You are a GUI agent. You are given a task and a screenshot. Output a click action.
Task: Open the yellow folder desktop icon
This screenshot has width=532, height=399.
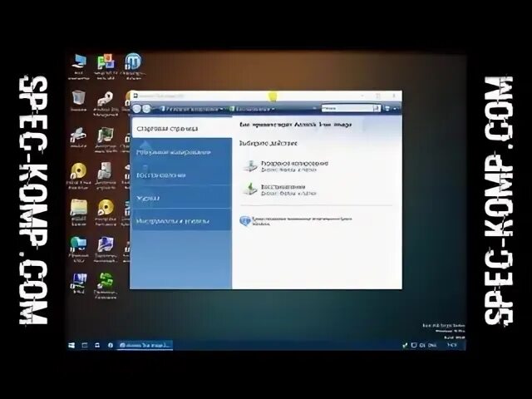(x=79, y=212)
